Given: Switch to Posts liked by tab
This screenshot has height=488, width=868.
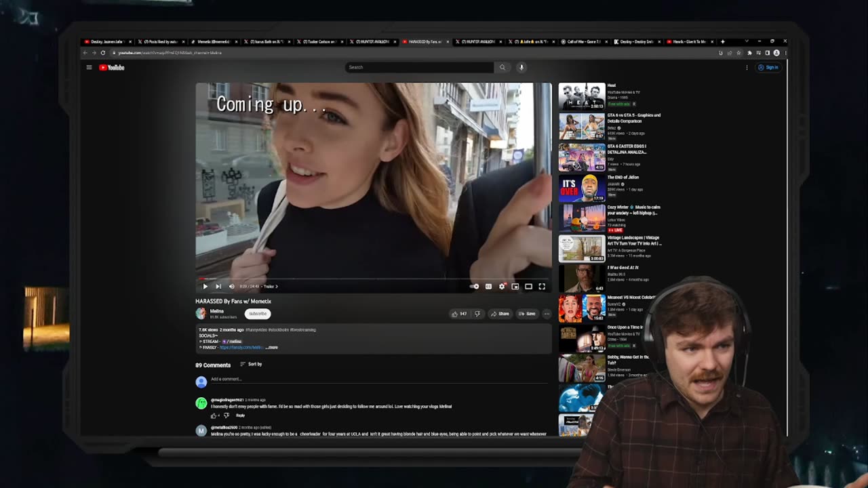Looking at the screenshot, I should 161,42.
